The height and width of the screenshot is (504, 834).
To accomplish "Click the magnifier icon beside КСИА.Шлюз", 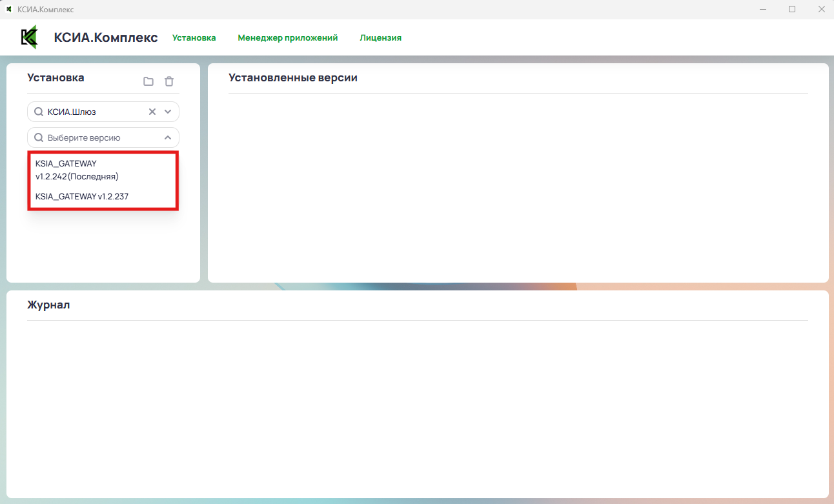I will pos(39,112).
